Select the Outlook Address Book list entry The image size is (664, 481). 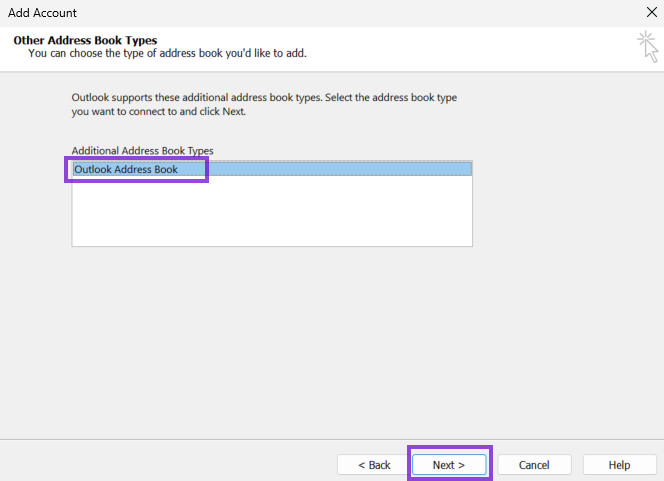point(272,169)
